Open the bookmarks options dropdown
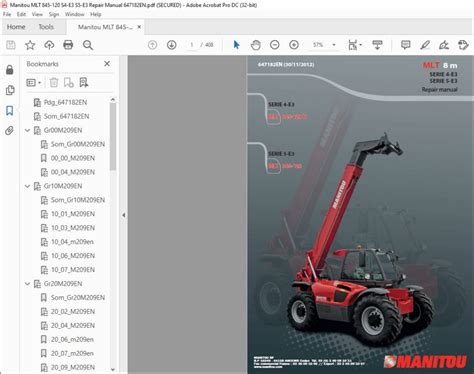The width and height of the screenshot is (474, 374). click(x=33, y=82)
